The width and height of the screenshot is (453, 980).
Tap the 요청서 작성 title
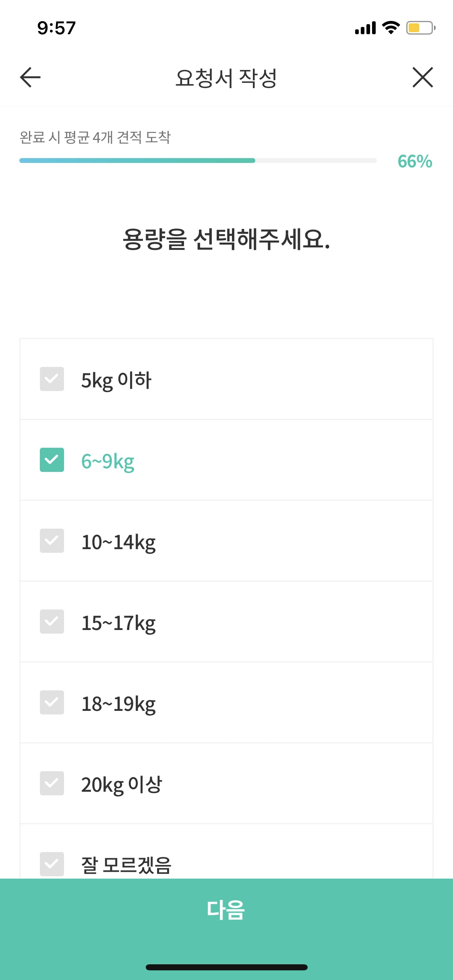(226, 77)
